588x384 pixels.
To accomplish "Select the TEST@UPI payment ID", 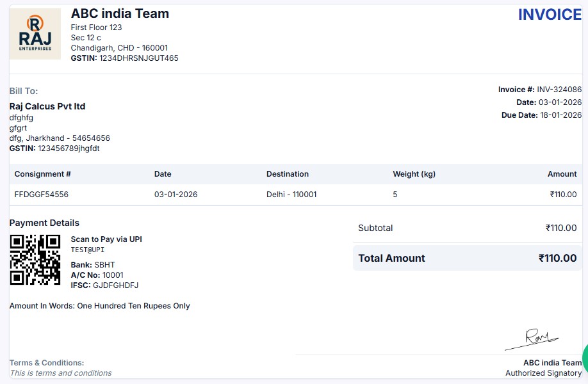I will tap(87, 250).
